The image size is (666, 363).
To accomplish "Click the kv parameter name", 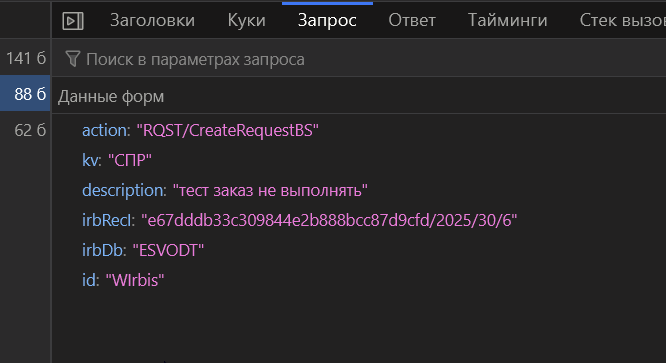I will pos(91,160).
